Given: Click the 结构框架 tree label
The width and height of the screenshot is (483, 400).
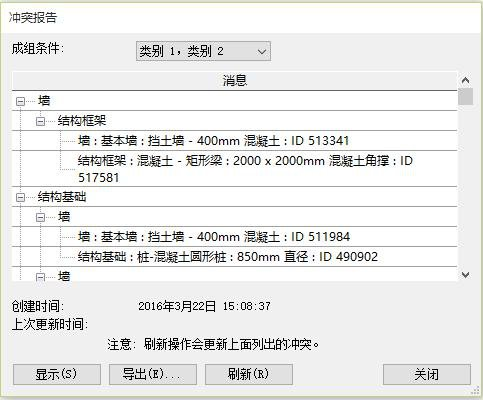Looking at the screenshot, I should click(82, 121).
